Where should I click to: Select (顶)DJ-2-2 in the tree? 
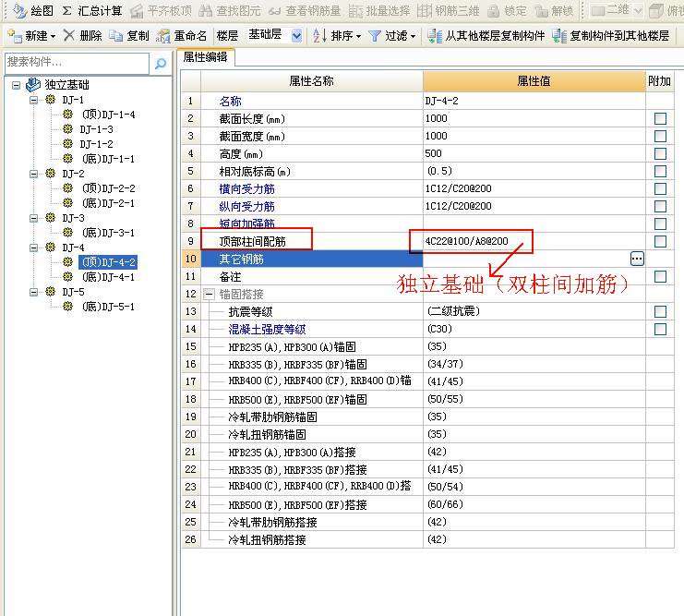click(108, 188)
